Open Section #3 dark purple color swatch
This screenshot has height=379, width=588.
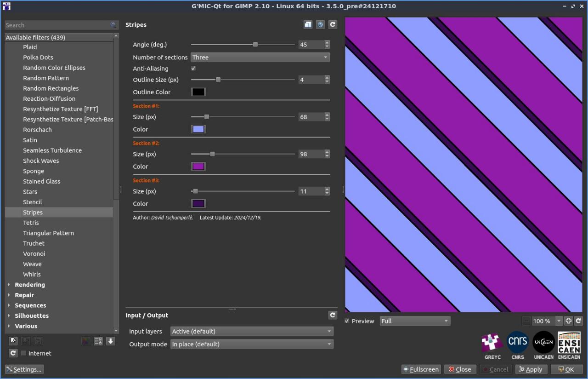(x=198, y=204)
